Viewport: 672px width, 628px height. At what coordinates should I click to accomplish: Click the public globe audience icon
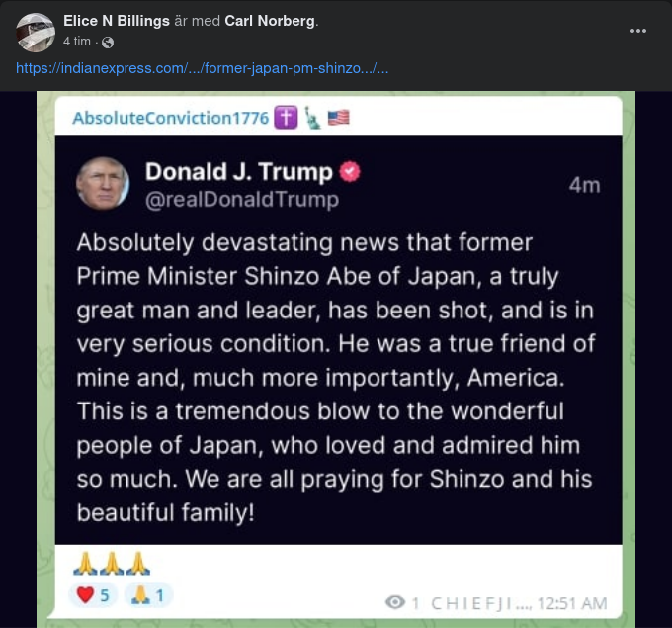click(108, 43)
